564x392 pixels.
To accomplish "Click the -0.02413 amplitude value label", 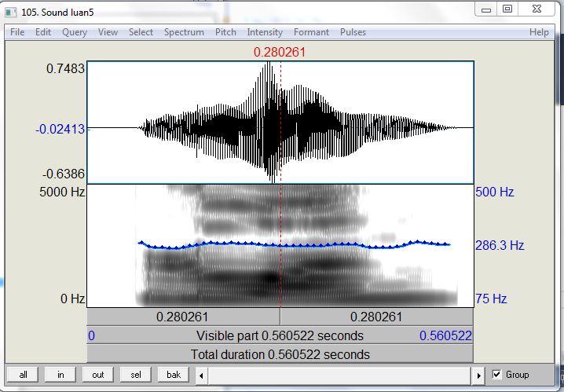I will tap(60, 129).
